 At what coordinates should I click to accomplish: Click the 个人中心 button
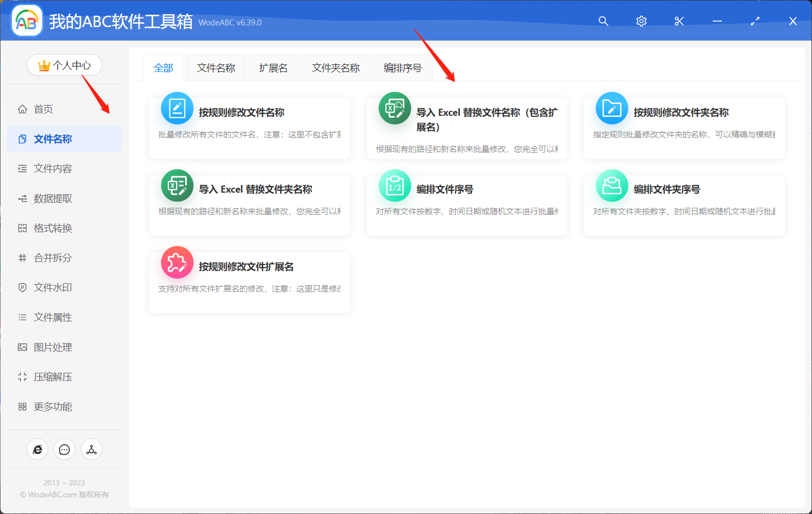point(64,64)
